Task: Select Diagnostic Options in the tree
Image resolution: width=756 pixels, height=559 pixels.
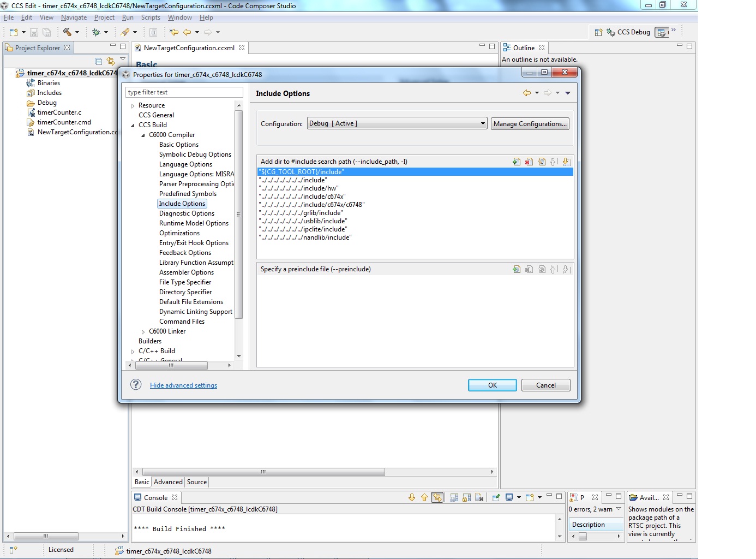Action: tap(187, 213)
